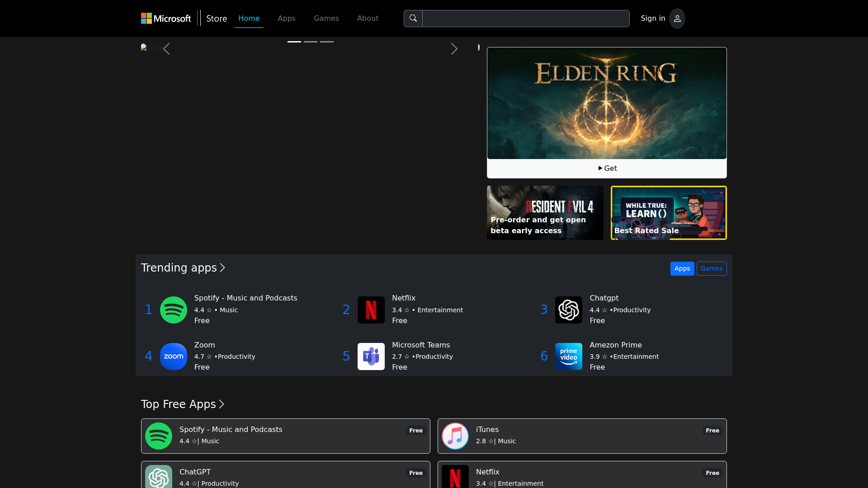Screen dimensions: 868x488
Task: Click into the search input field
Action: [526, 19]
